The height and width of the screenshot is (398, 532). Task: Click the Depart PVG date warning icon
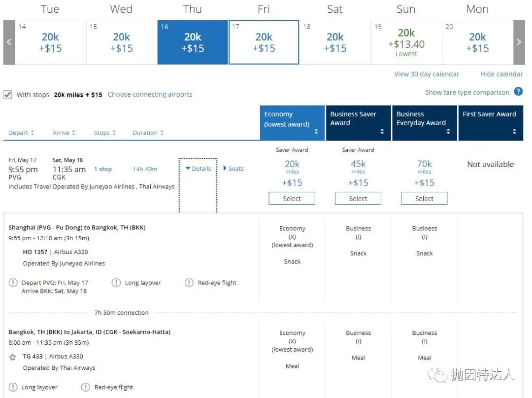(13, 283)
